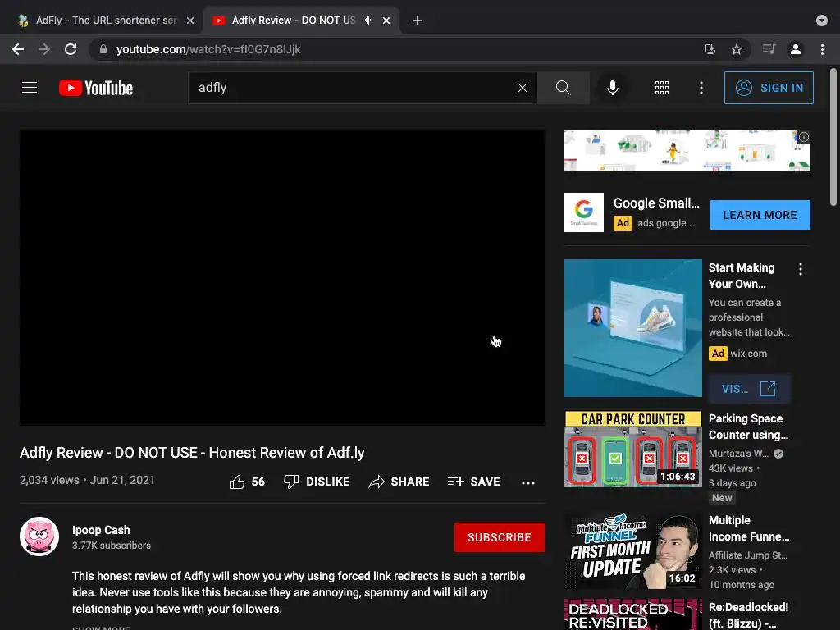Open the Re:Deadlocked video title
The width and height of the screenshot is (840, 630).
click(748, 615)
